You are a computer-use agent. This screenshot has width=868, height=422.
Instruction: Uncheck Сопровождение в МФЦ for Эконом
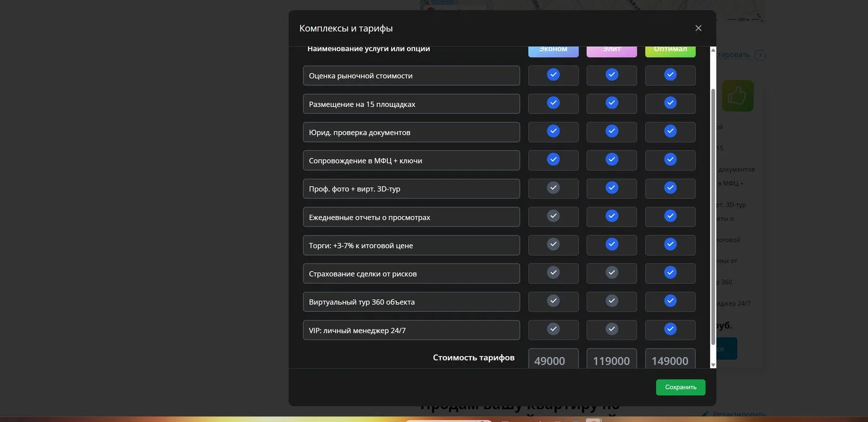click(553, 159)
